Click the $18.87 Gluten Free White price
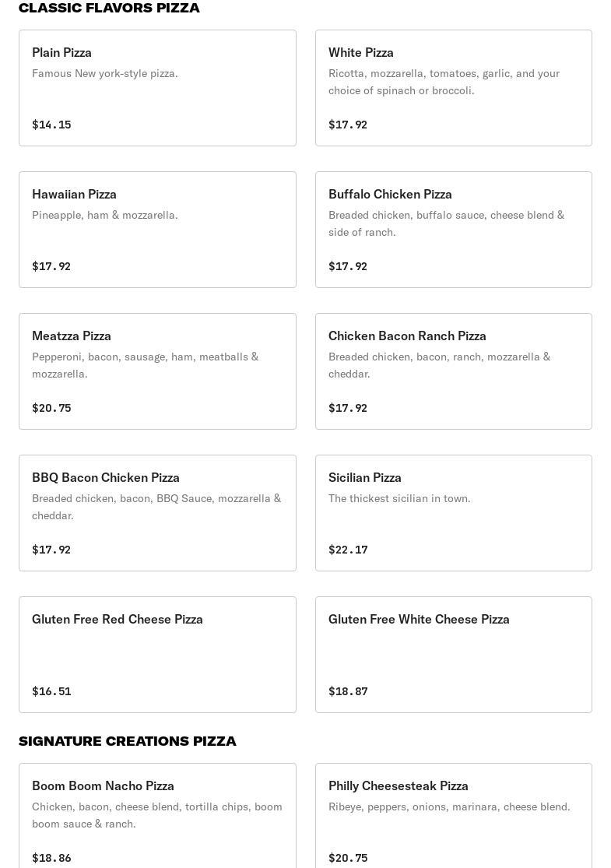 [x=348, y=691]
